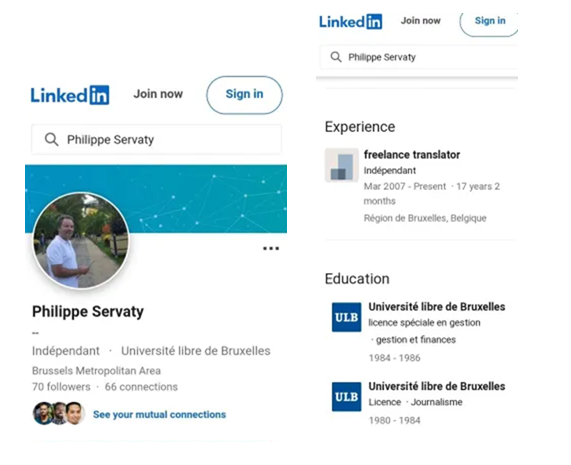The height and width of the screenshot is (465, 571).
Task: Open the freelance translator experience title
Action: point(412,155)
